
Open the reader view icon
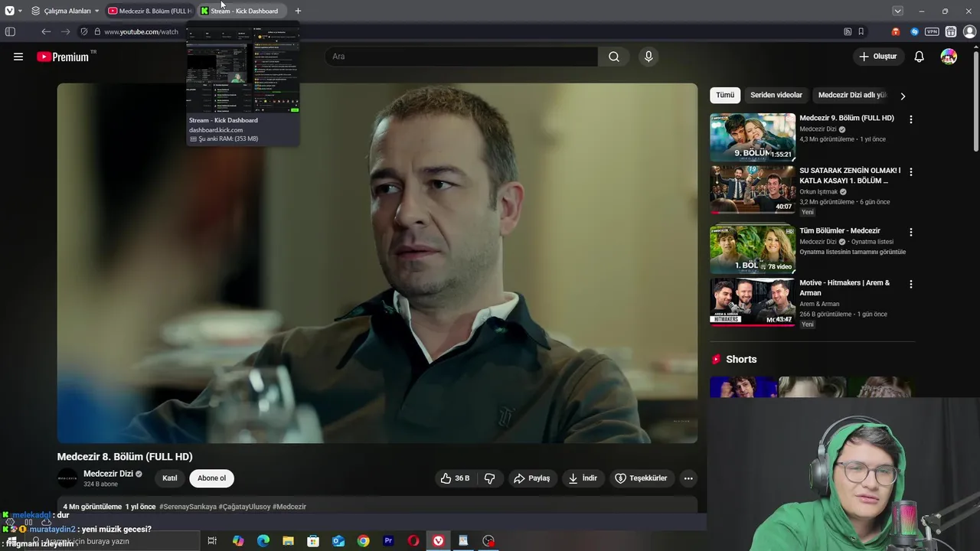click(848, 31)
